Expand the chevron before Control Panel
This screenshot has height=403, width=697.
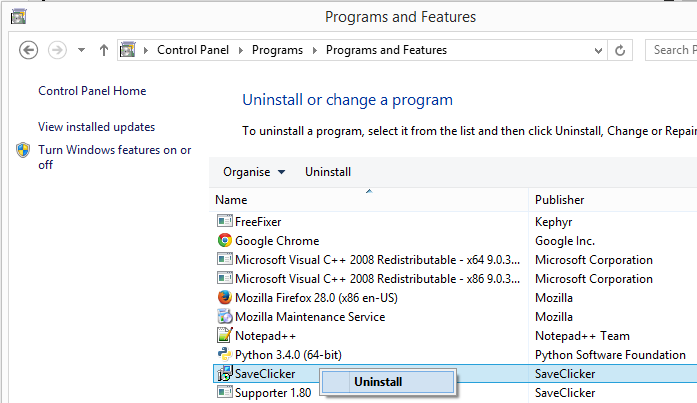pos(145,50)
